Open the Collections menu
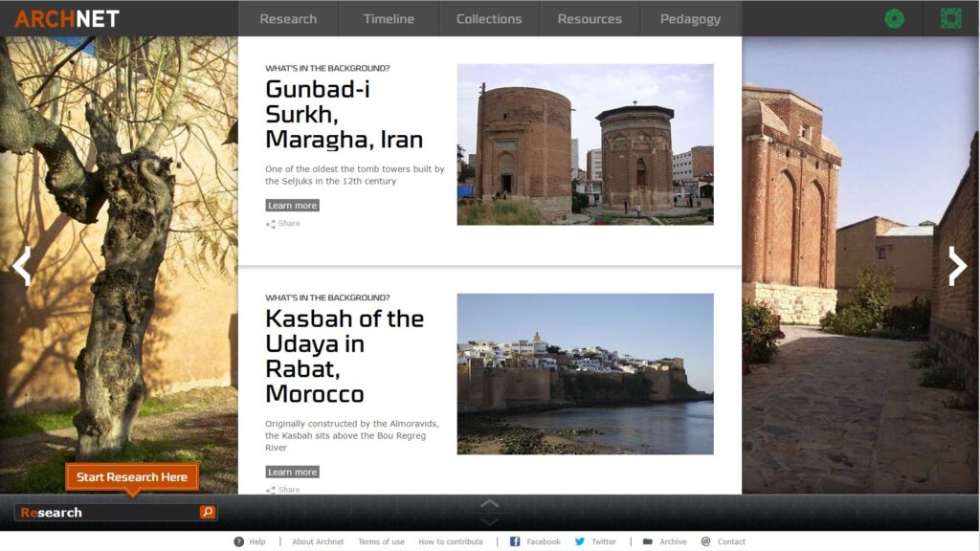 tap(489, 18)
